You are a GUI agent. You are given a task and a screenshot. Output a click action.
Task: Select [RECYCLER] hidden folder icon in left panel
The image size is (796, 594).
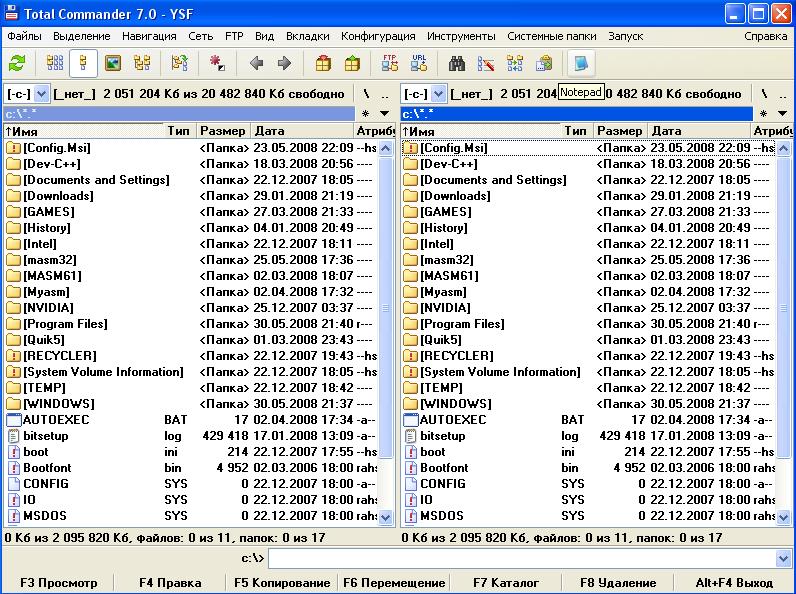(x=13, y=356)
